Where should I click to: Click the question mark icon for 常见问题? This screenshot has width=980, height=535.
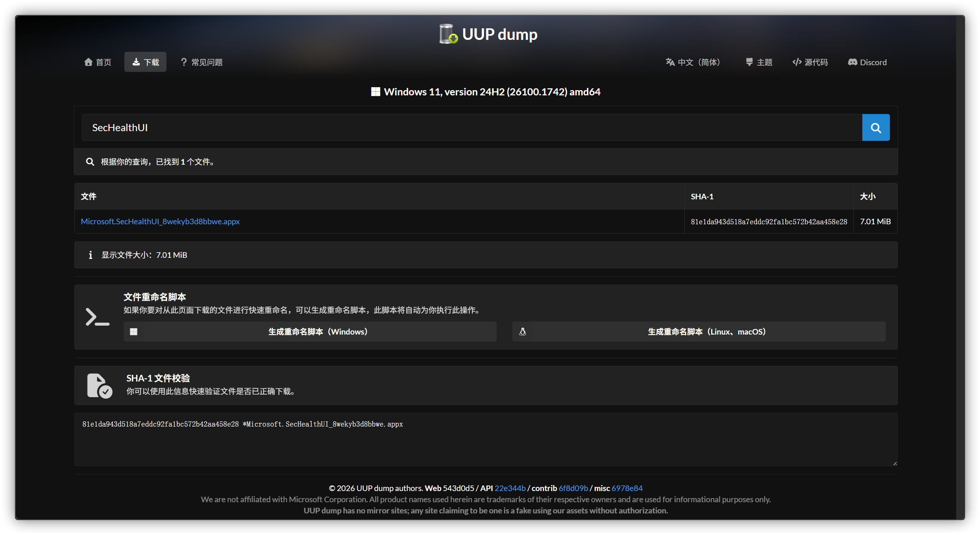pyautogui.click(x=184, y=62)
